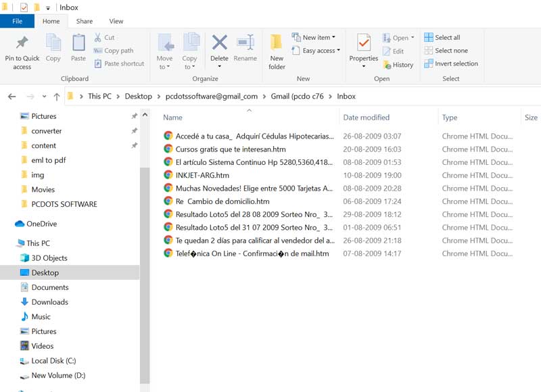541x392 pixels.
Task: Click Gmail (pcdo c76 in the address bar
Action: click(x=297, y=96)
